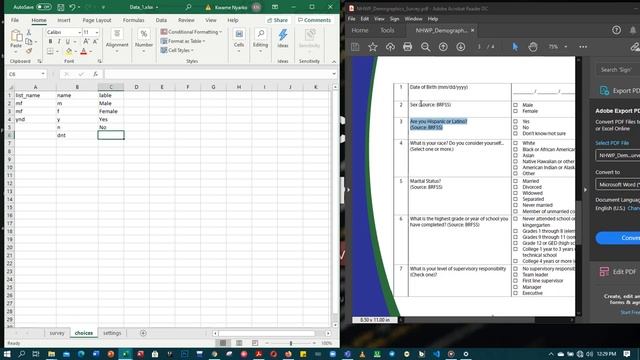Viewport: 640px width, 360px height.
Task: Print the PDF using printer icon
Action: point(407,47)
